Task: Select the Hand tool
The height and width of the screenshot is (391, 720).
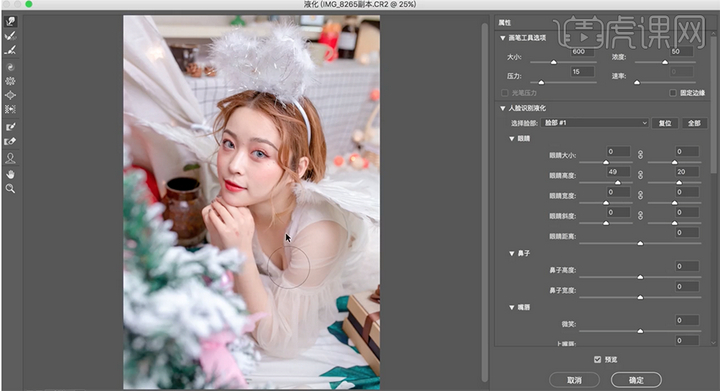Action: click(11, 174)
